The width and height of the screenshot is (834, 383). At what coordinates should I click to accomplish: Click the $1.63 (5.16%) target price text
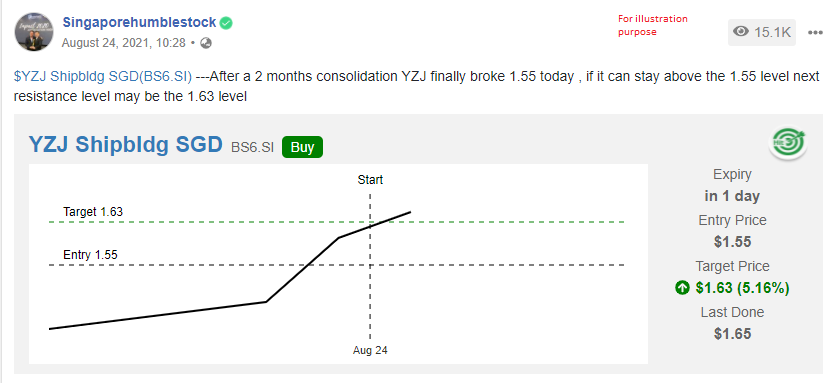742,288
